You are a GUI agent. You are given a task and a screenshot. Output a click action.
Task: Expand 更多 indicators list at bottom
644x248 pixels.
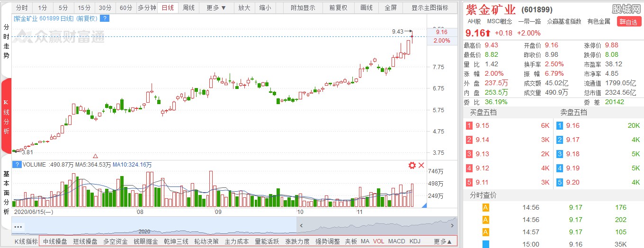(443, 241)
